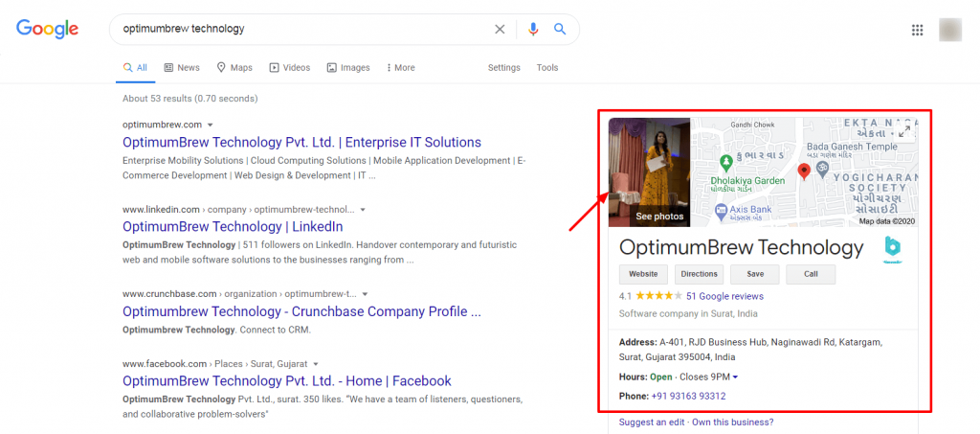980x434 pixels.
Task: Click the star rating display
Action: pyautogui.click(x=658, y=296)
